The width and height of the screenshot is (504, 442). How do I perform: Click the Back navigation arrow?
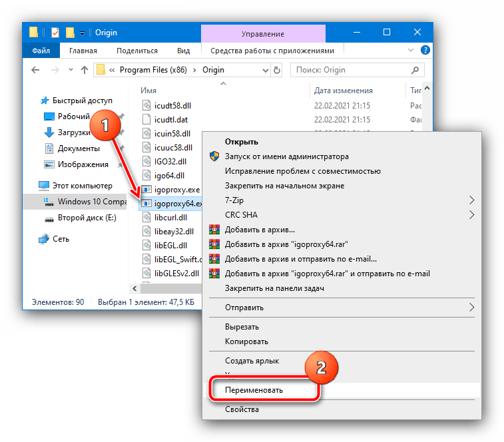35,70
